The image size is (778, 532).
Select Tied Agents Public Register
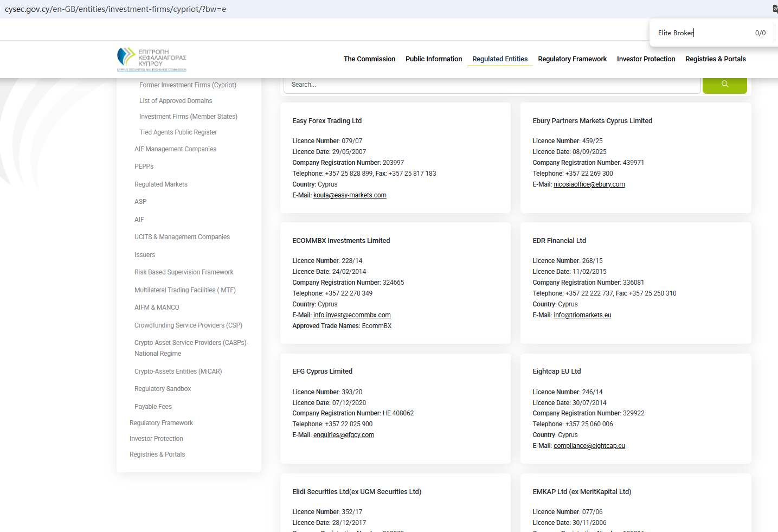178,132
